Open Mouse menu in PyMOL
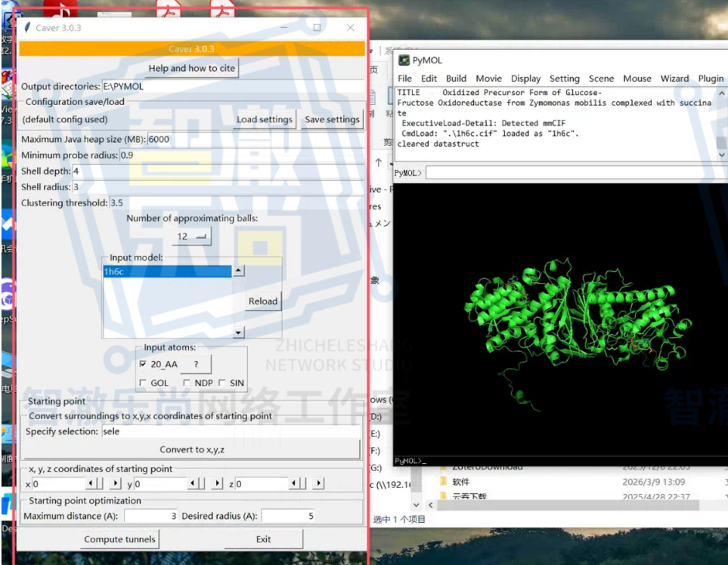728x565 pixels. pos(637,79)
